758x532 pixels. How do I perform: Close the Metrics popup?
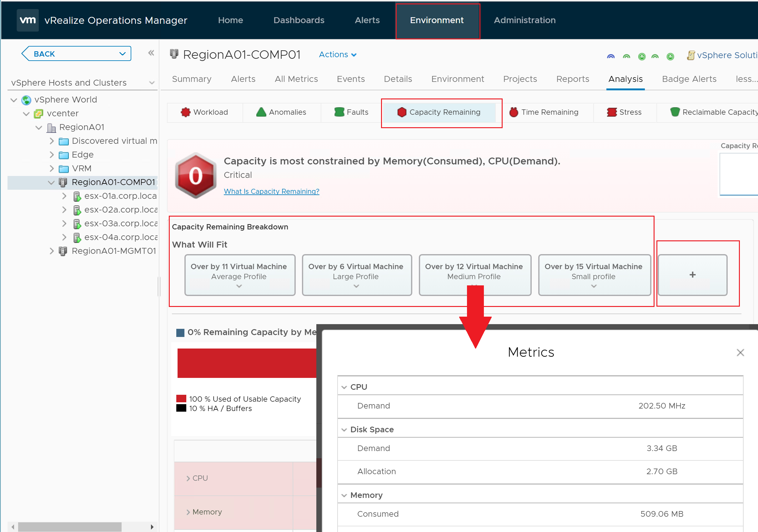[x=740, y=353]
